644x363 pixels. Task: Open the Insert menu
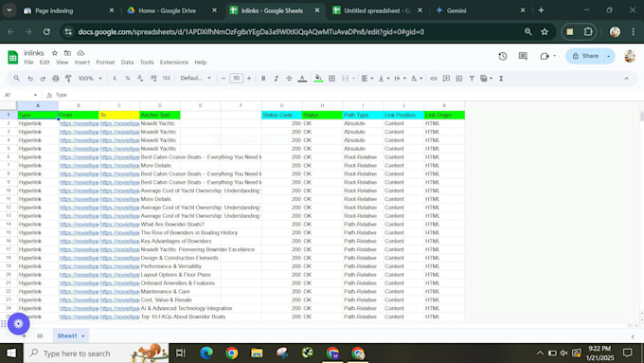[82, 62]
